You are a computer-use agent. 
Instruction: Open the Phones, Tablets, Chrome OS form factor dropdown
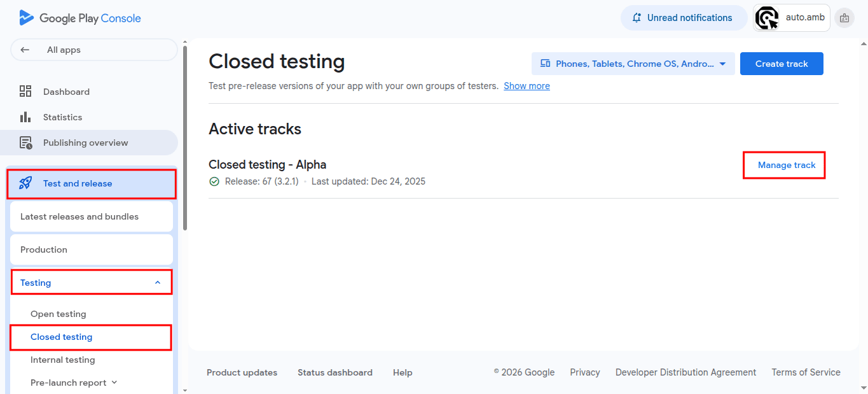(632, 64)
